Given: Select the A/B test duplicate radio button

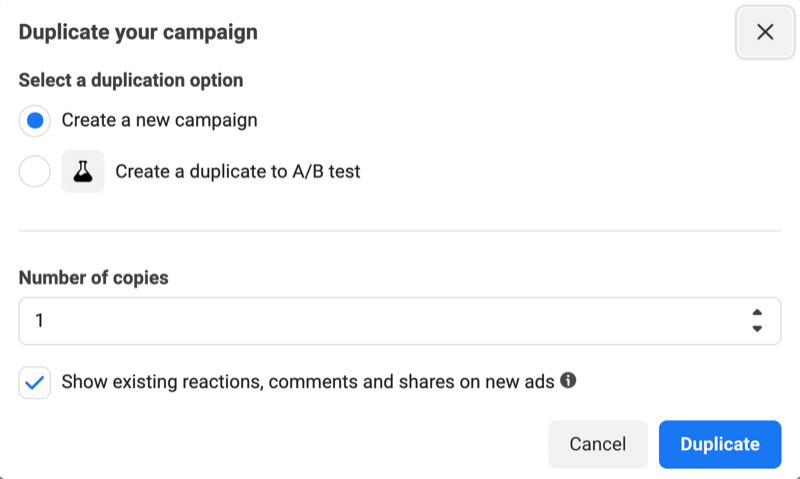Looking at the screenshot, I should (35, 171).
